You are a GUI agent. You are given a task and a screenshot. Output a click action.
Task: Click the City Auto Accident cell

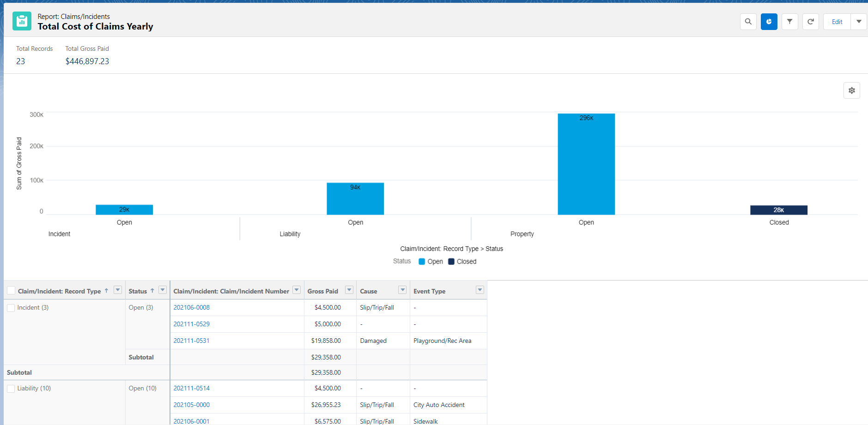point(448,405)
